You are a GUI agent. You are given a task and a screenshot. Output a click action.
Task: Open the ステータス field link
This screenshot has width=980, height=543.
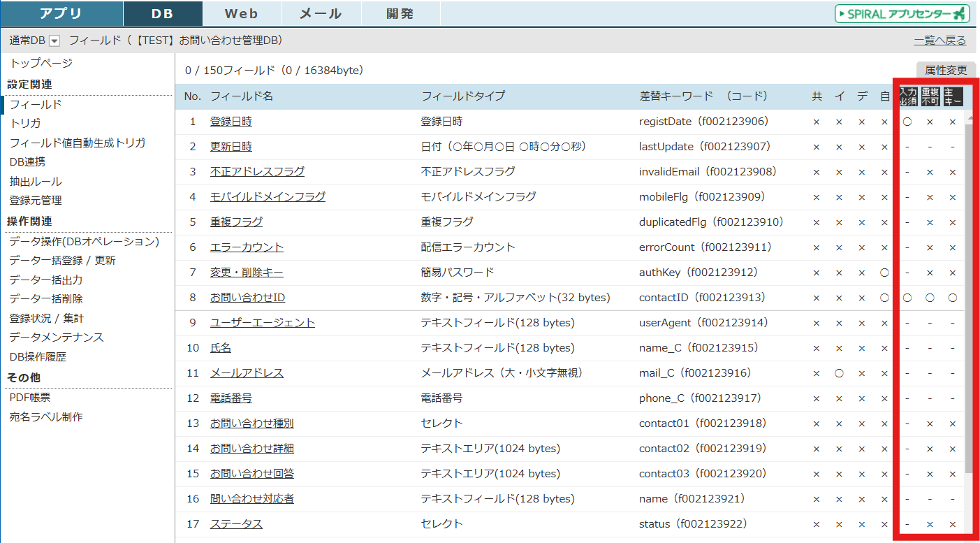(x=236, y=524)
